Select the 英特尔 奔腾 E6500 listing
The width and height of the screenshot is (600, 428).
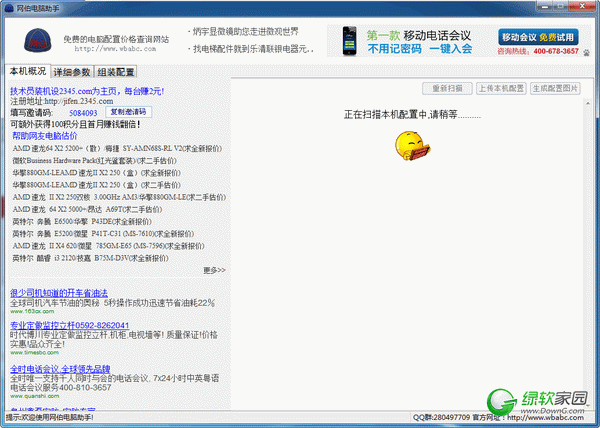point(82,222)
